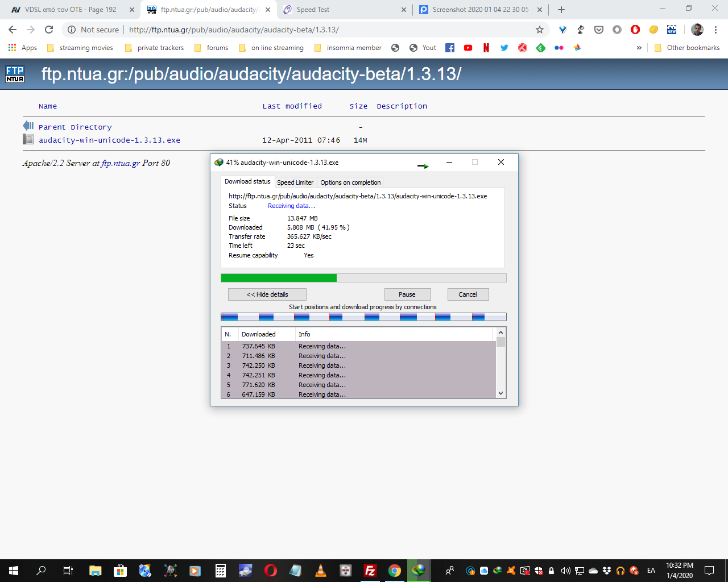
Task: Open the Apps grid shortcut
Action: coord(23,48)
